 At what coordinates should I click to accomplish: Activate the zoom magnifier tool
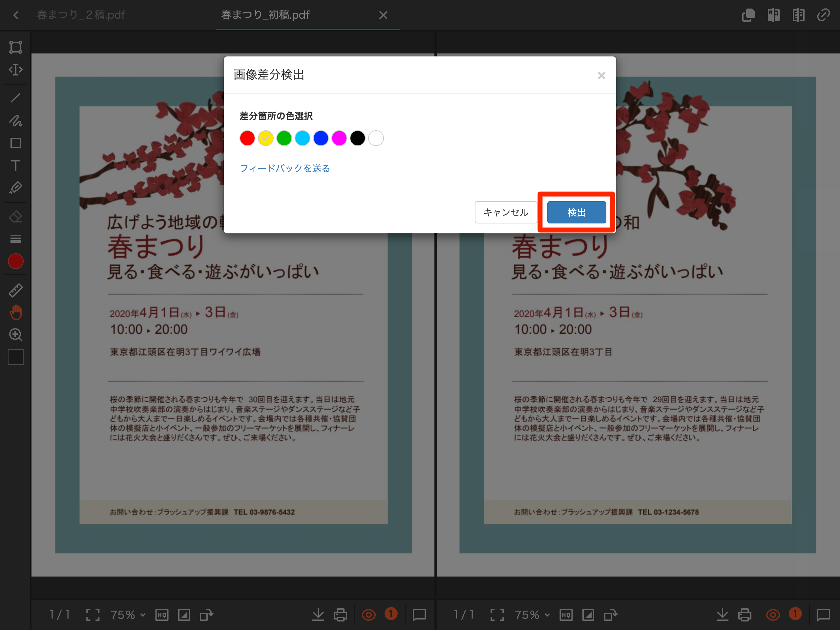[x=15, y=335]
